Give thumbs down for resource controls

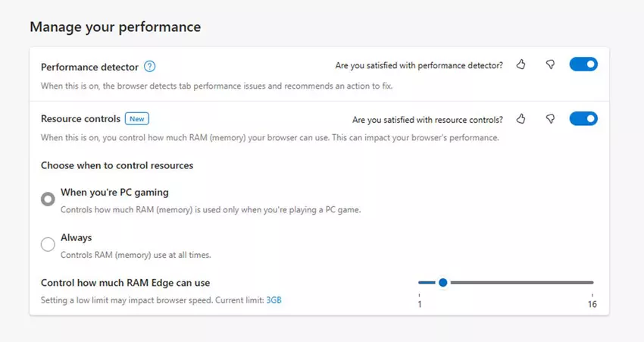tap(551, 119)
